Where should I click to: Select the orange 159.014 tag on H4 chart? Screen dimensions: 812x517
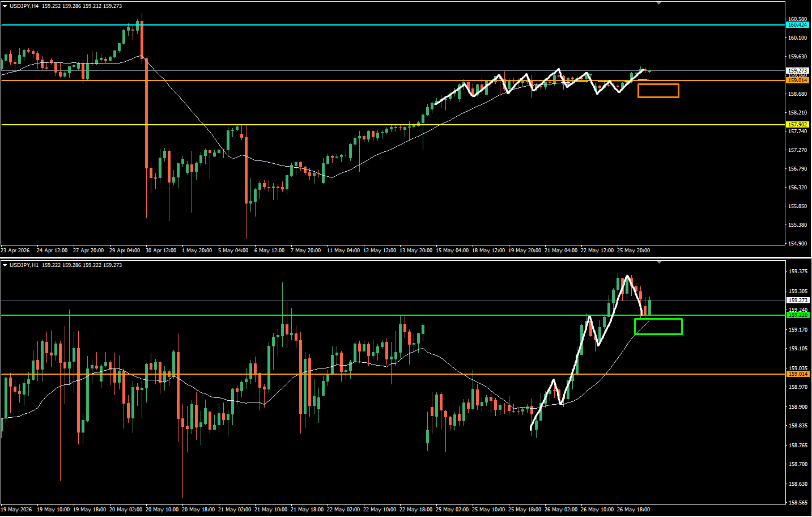coord(797,80)
